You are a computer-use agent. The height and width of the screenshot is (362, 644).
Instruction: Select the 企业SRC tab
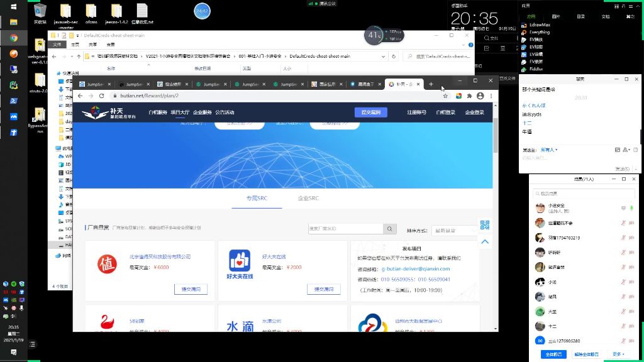click(308, 198)
